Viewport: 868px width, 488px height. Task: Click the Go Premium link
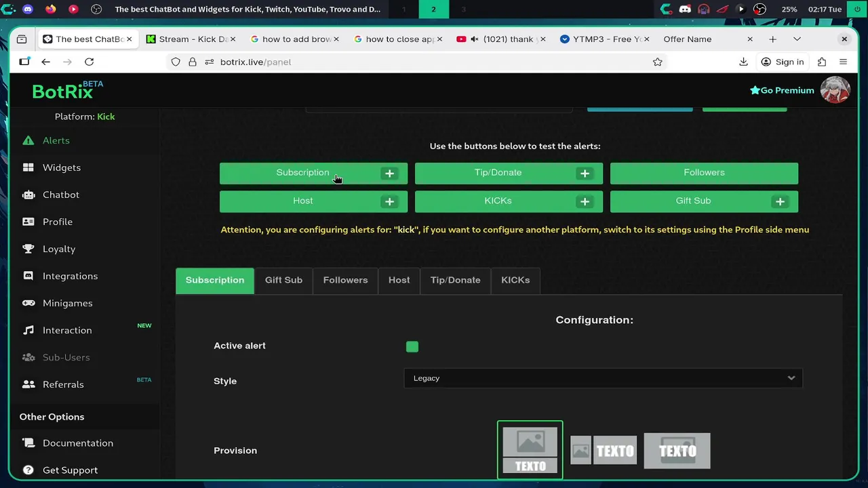[x=782, y=90]
